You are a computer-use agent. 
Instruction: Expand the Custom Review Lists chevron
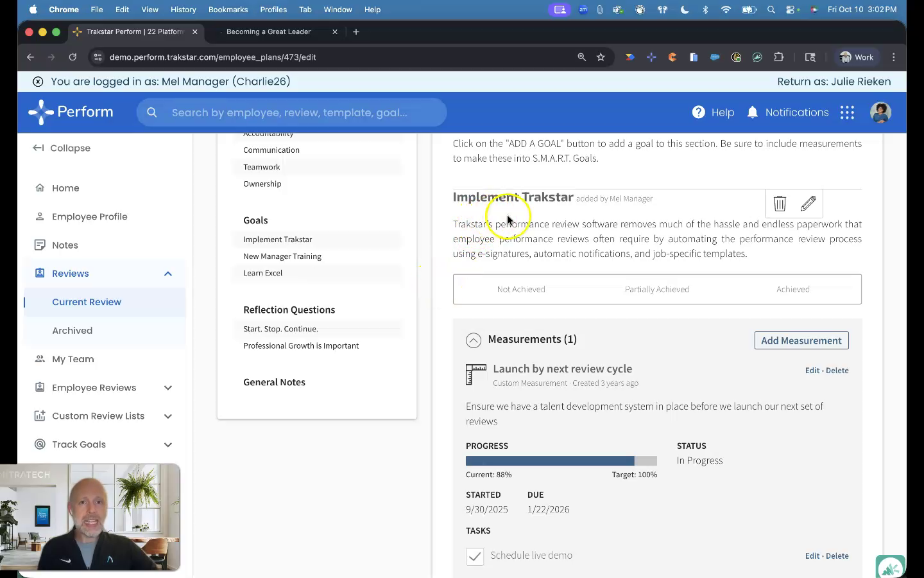(168, 416)
